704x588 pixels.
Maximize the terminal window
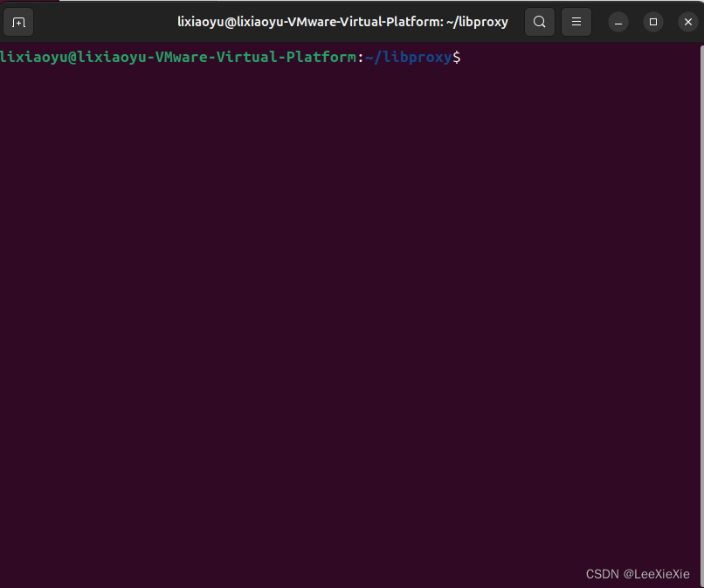pyautogui.click(x=653, y=22)
